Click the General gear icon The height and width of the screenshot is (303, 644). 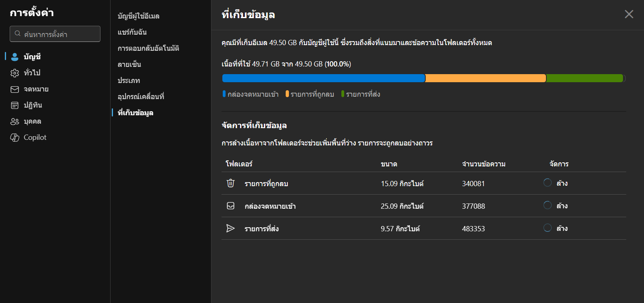tap(15, 73)
